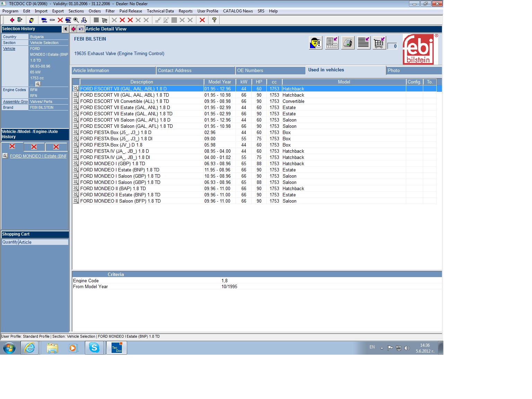Image resolution: width=532 pixels, height=399 pixels.
Task: Click the lined list icon with purple arrow
Action: [x=364, y=43]
